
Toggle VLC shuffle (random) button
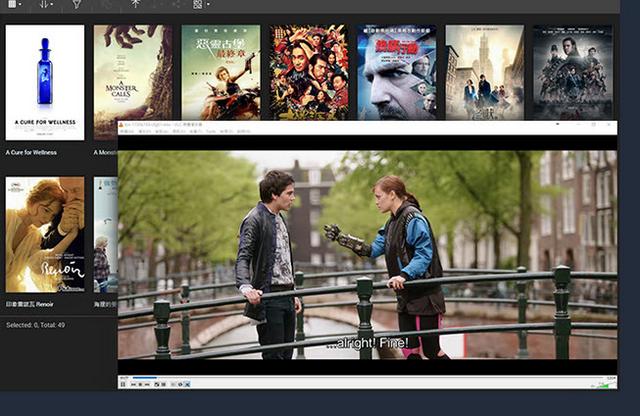coord(187,384)
